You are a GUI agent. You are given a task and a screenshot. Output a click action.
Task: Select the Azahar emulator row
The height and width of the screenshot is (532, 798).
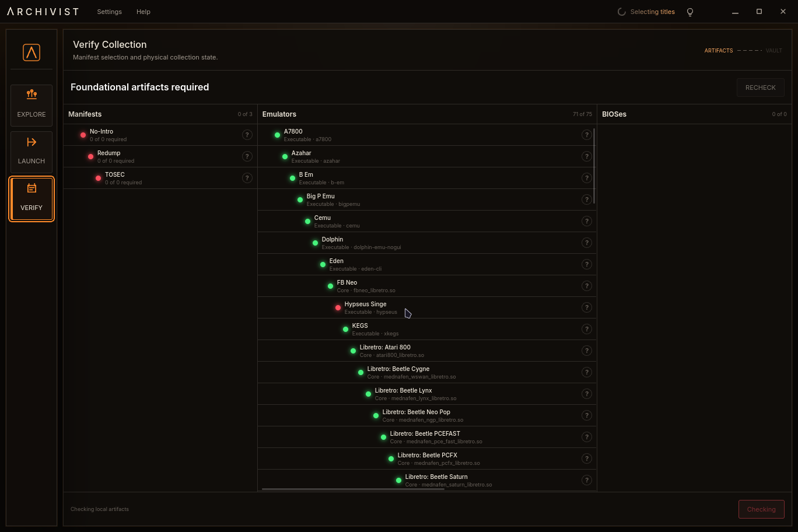[x=427, y=156]
